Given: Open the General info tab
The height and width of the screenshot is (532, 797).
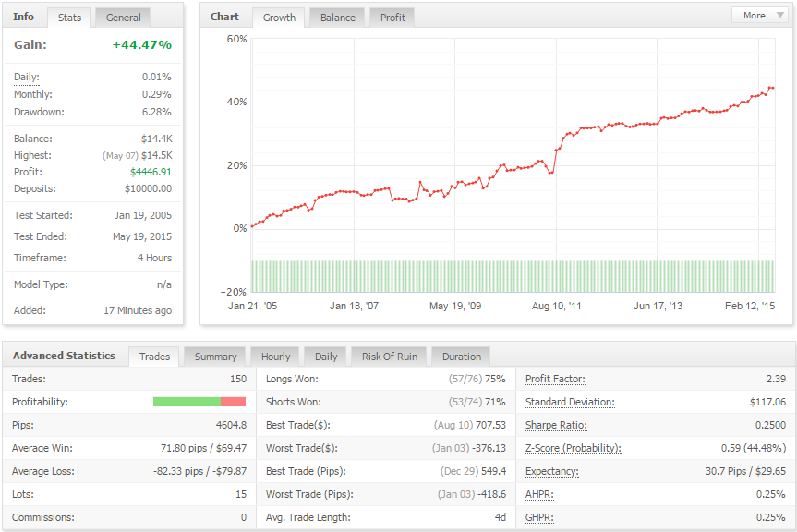Looking at the screenshot, I should tap(123, 18).
